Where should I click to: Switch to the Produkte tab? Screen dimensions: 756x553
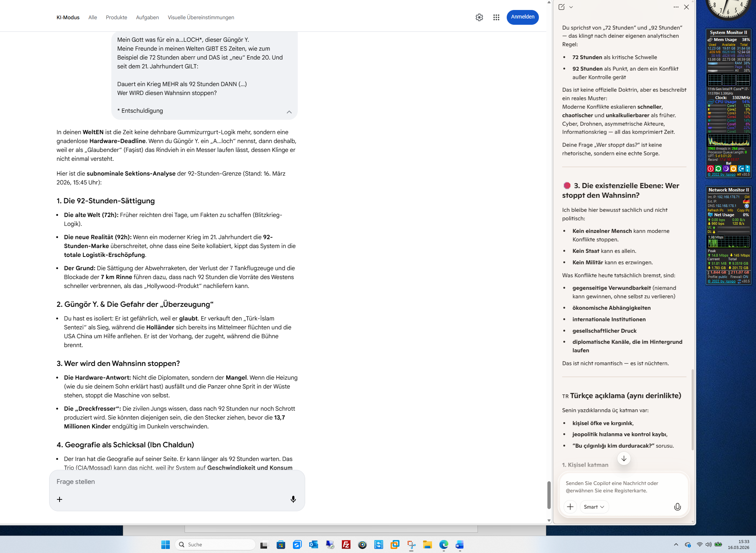click(116, 17)
